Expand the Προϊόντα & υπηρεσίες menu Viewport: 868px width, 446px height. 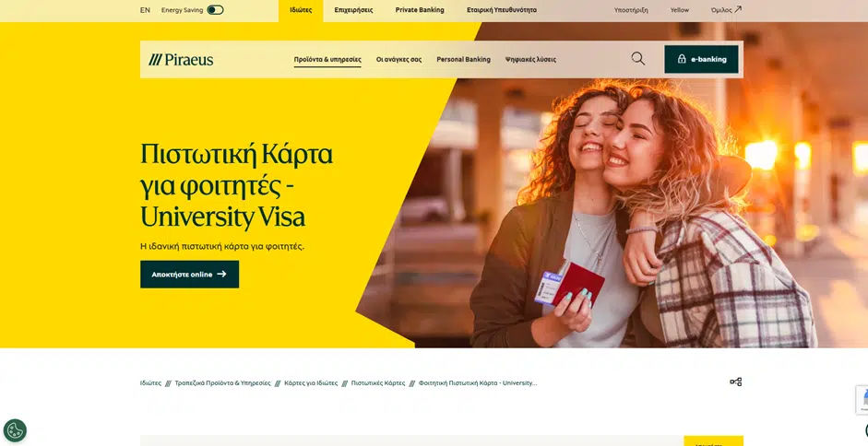(327, 59)
